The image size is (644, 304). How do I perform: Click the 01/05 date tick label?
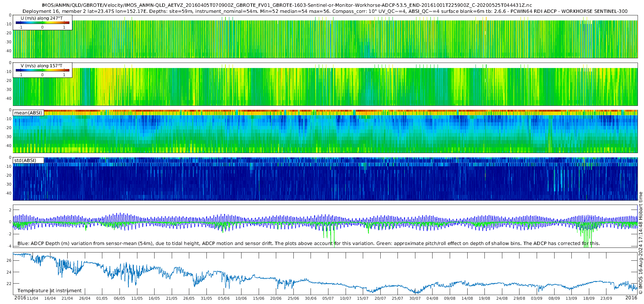point(102,298)
